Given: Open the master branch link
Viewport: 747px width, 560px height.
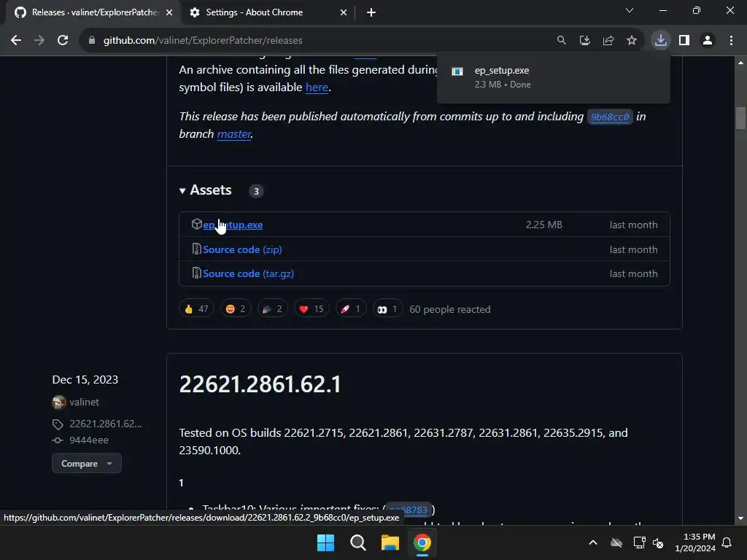Looking at the screenshot, I should pyautogui.click(x=234, y=134).
